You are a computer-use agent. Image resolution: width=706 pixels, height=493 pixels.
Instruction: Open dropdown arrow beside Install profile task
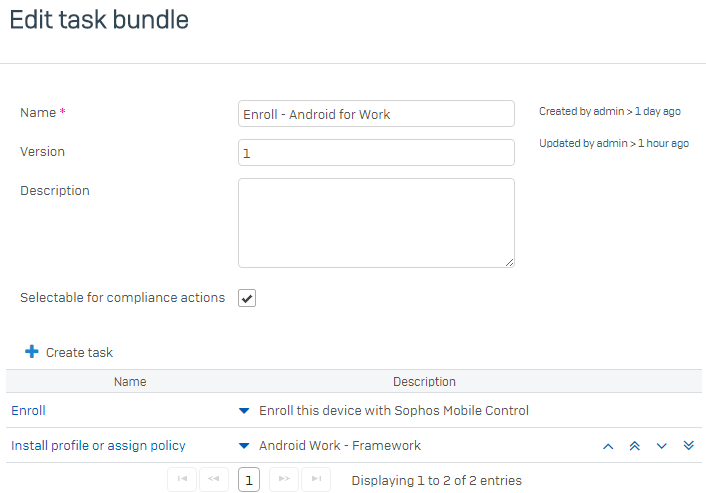[x=244, y=446]
